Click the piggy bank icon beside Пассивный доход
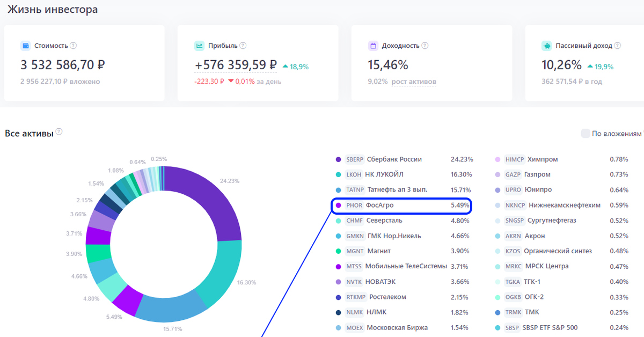 (x=547, y=46)
